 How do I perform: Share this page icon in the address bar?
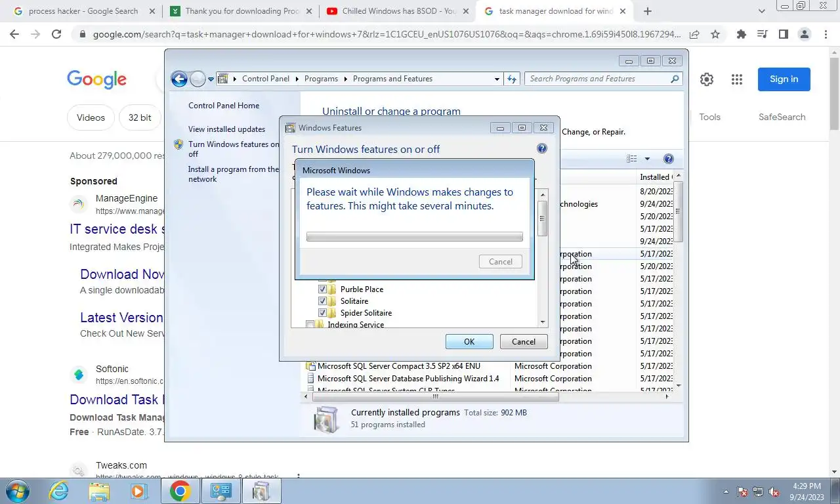(x=694, y=35)
